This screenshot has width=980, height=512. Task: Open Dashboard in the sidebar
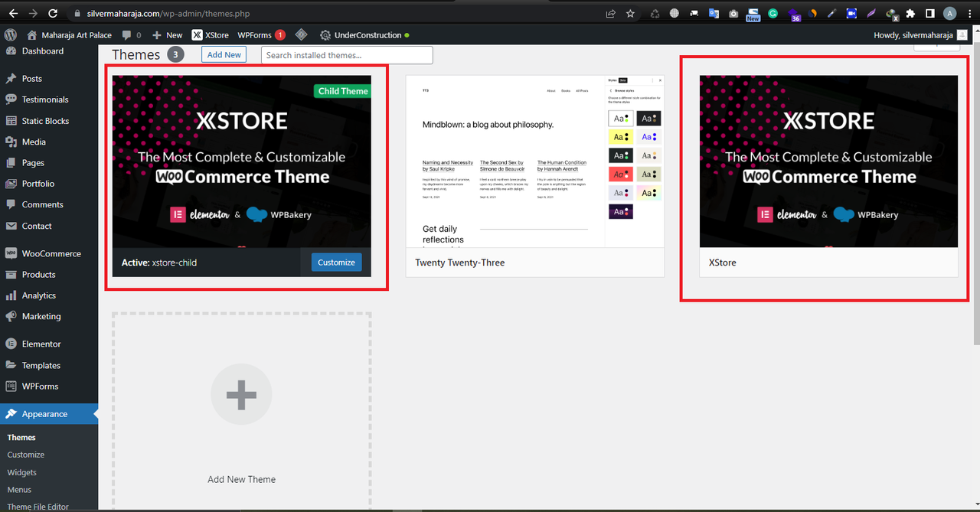click(43, 51)
